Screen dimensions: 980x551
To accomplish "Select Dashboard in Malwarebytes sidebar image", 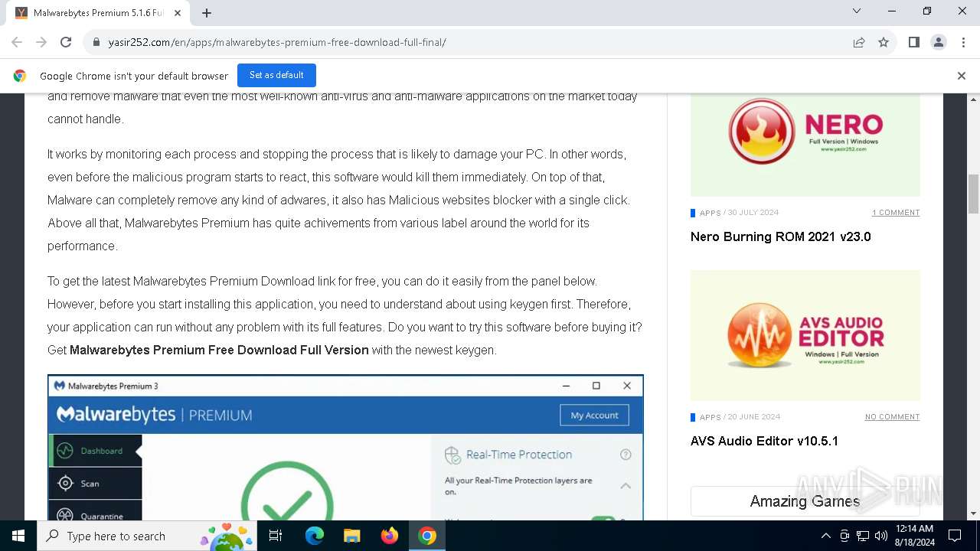I will coord(96,451).
